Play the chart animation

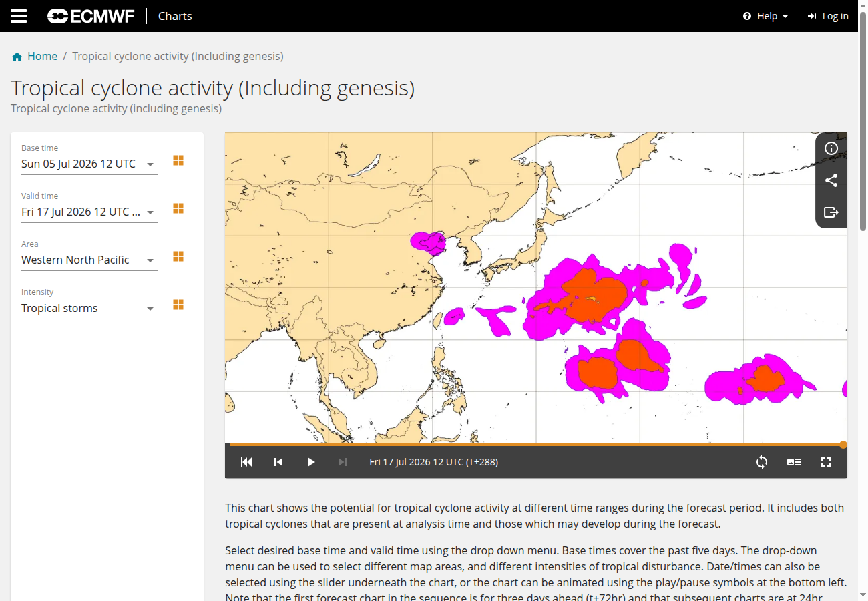pyautogui.click(x=310, y=462)
